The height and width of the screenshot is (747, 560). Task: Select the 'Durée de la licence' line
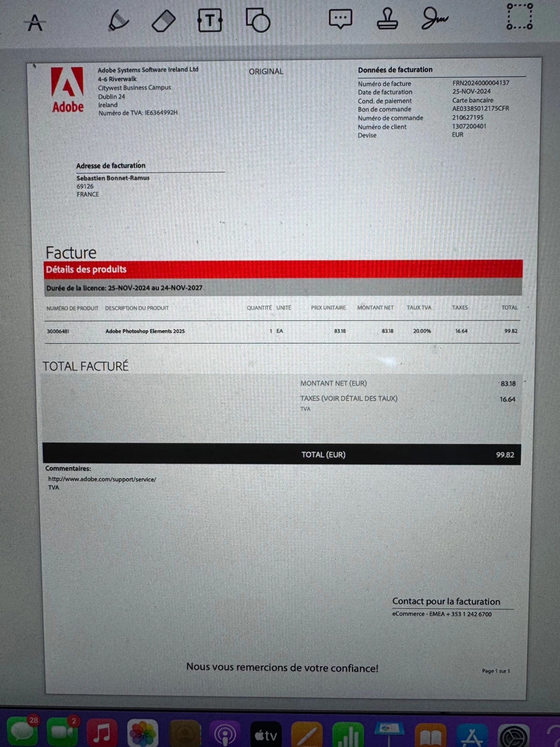124,288
